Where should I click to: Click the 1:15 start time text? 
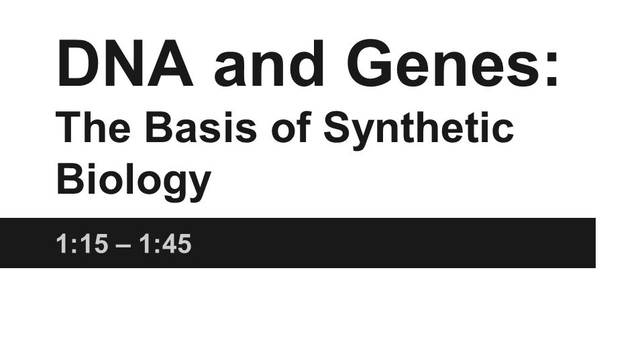point(82,244)
